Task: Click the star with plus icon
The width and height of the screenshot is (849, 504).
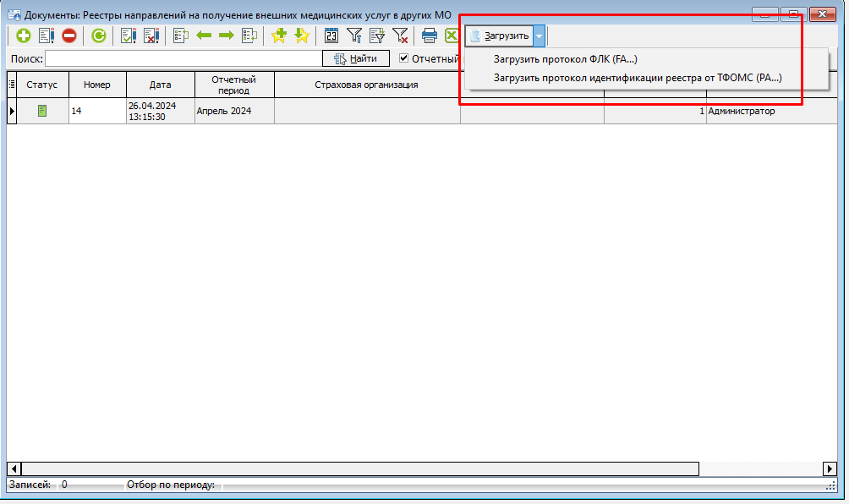Action: coord(278,36)
